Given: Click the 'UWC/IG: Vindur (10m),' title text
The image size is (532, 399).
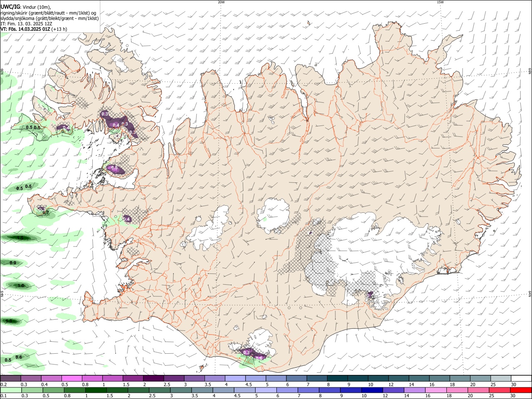Looking at the screenshot, I should point(26,7).
